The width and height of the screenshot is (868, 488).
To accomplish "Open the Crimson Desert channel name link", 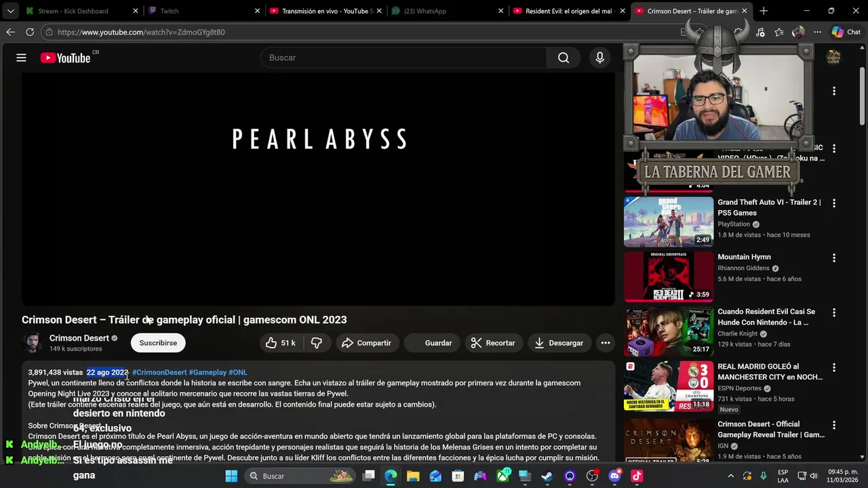I will click(x=79, y=338).
